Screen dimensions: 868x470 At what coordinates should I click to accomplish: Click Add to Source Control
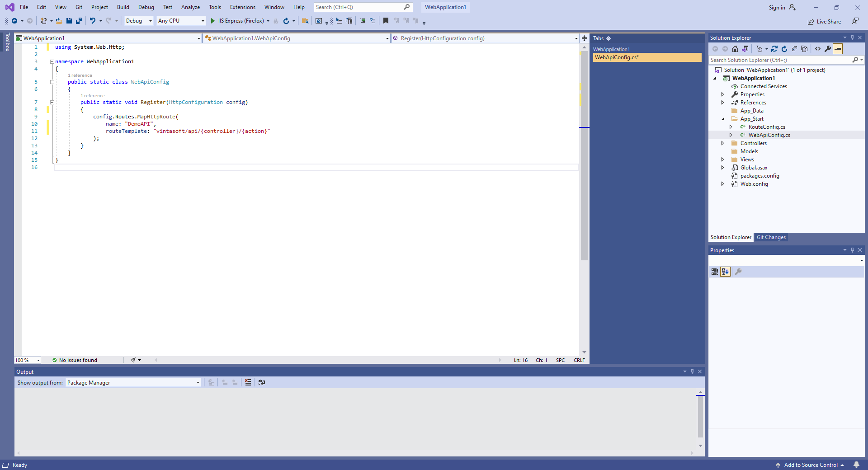[x=810, y=465]
